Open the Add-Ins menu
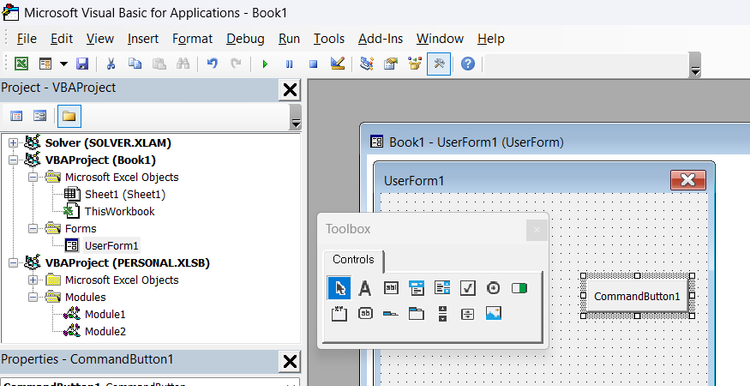This screenshot has height=386, width=750. (x=381, y=39)
